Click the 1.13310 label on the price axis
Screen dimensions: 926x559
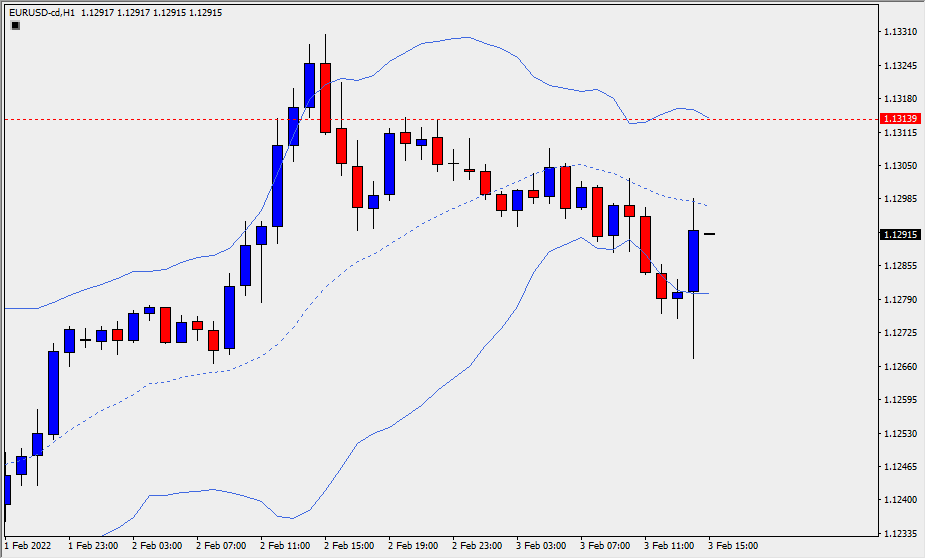pos(902,33)
